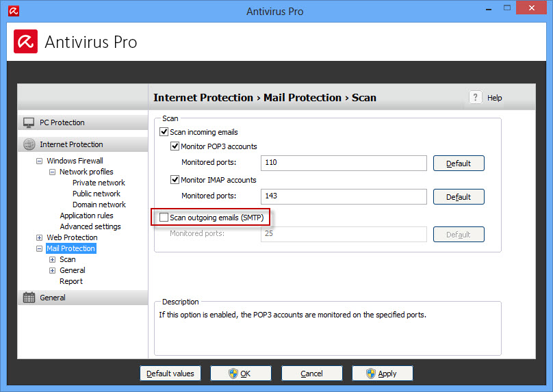
Task: Open the Internet Protection section
Action: point(83,144)
